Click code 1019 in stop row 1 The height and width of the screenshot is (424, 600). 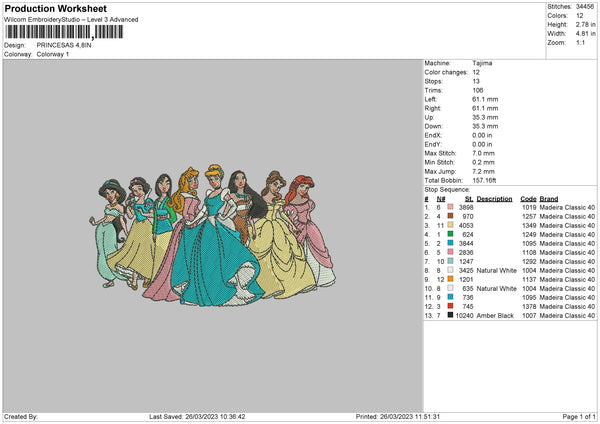[x=529, y=207]
